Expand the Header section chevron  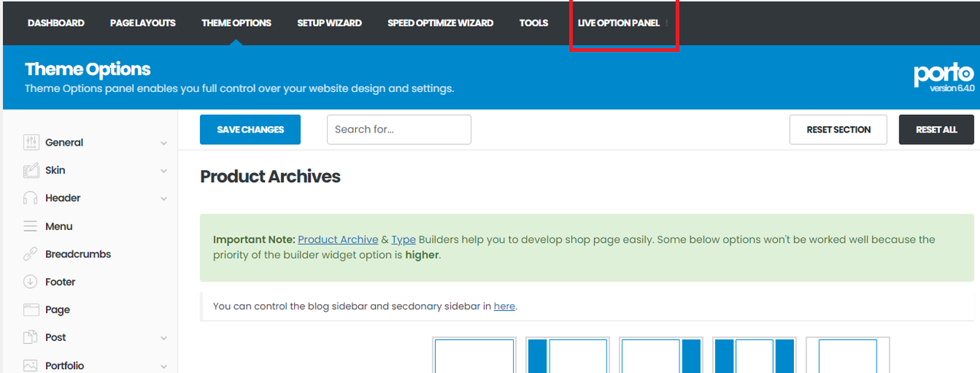(x=164, y=198)
